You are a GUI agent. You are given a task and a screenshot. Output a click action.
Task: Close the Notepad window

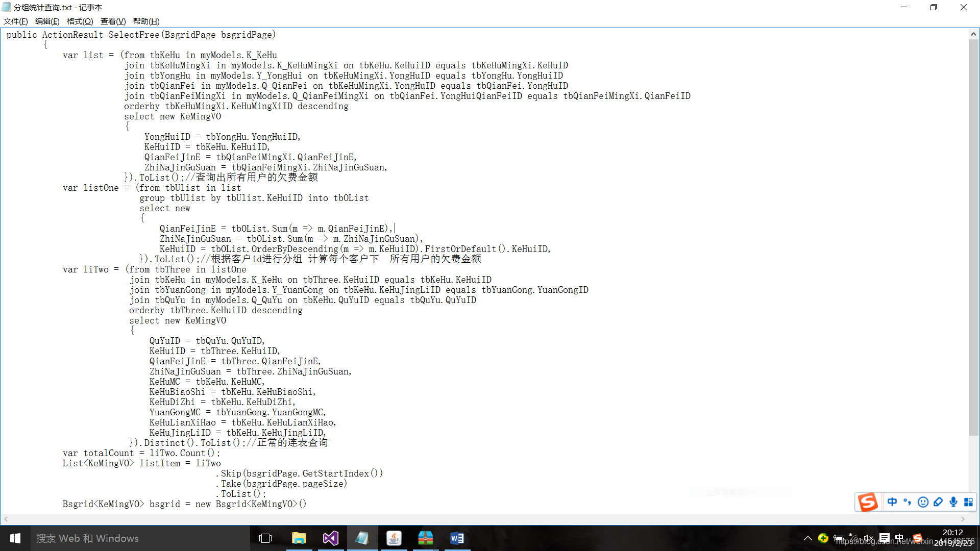point(964,7)
